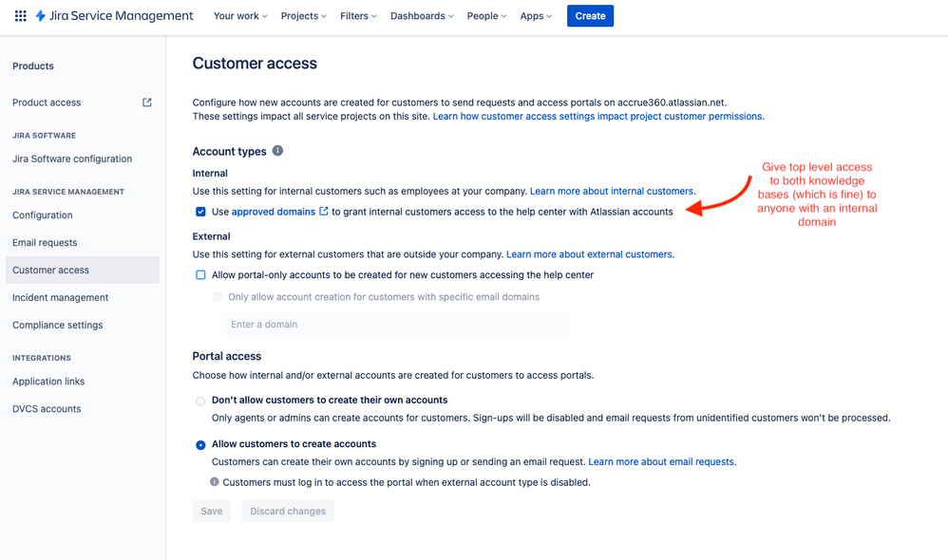Expand the Your work dropdown
The image size is (948, 560).
[x=240, y=16]
